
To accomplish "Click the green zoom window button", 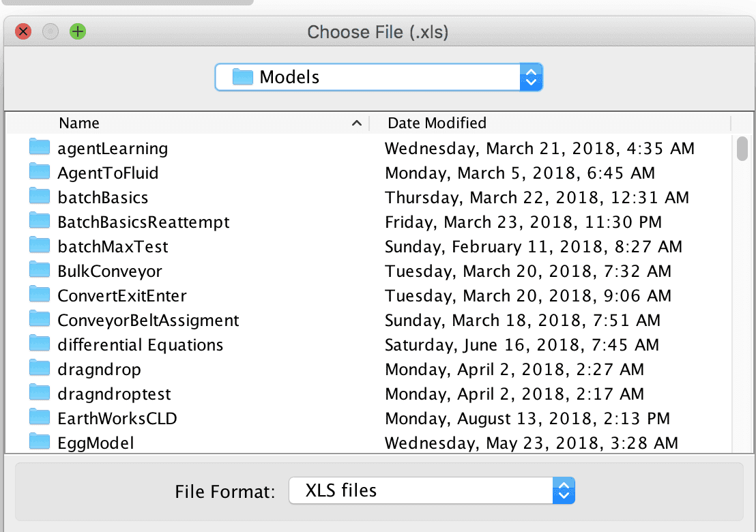I will 78,31.
